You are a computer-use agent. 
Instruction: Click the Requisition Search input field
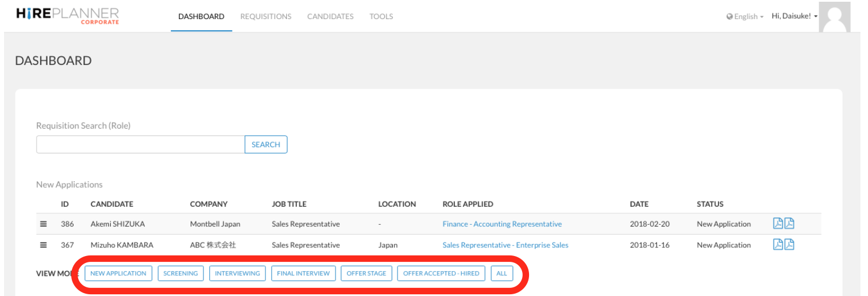140,145
